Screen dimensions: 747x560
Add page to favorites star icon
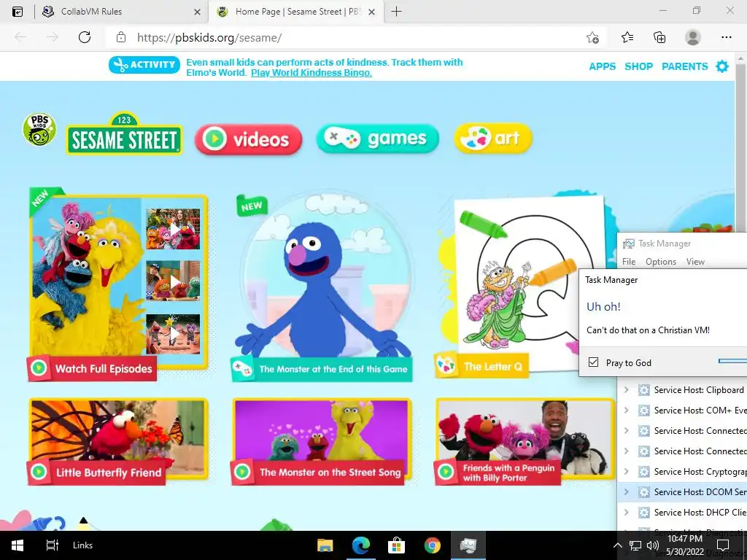pyautogui.click(x=592, y=38)
